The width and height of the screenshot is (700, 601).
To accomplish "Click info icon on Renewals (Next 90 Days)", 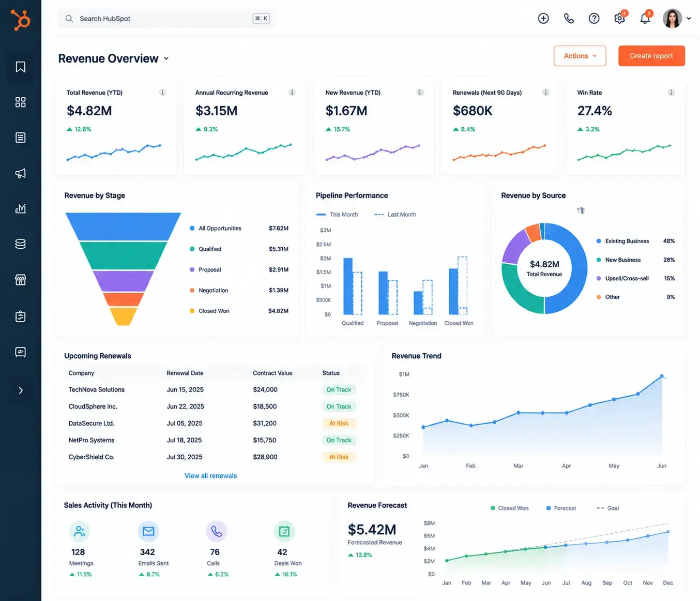I will (x=545, y=93).
